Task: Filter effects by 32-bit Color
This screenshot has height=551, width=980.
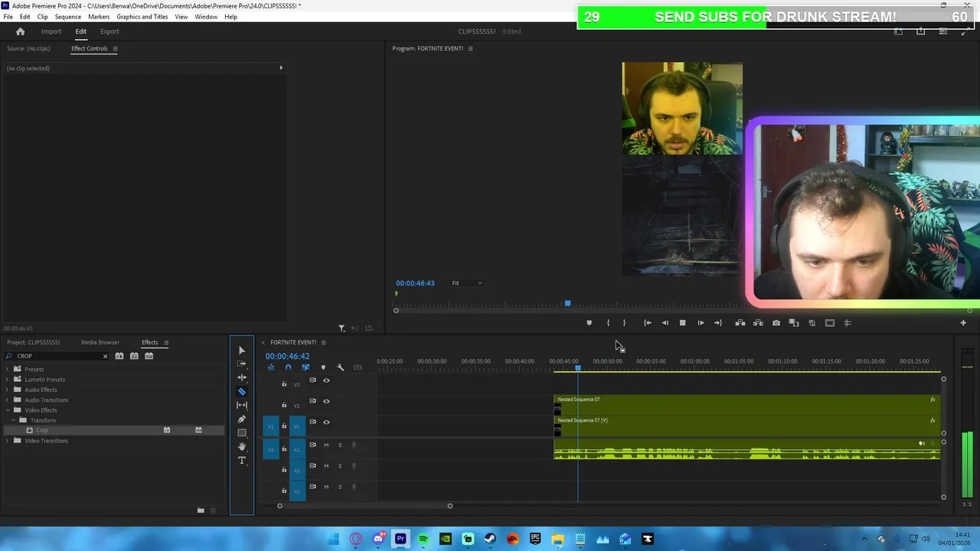Action: coord(134,356)
